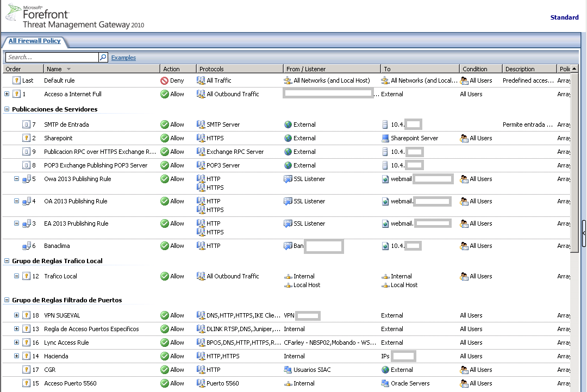Sort by the Protocols column header
The height and width of the screenshot is (392, 587).
(240, 69)
